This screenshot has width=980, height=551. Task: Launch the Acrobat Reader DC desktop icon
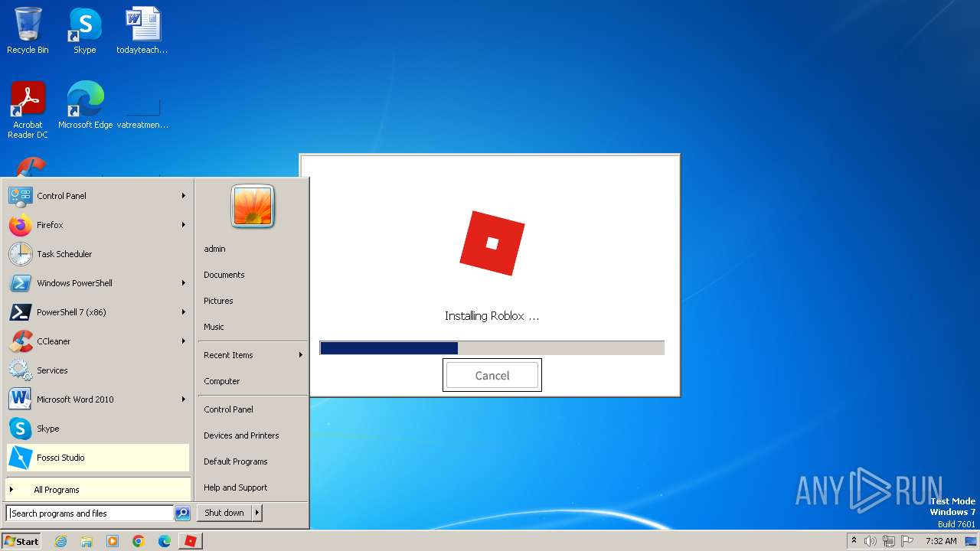tap(28, 110)
